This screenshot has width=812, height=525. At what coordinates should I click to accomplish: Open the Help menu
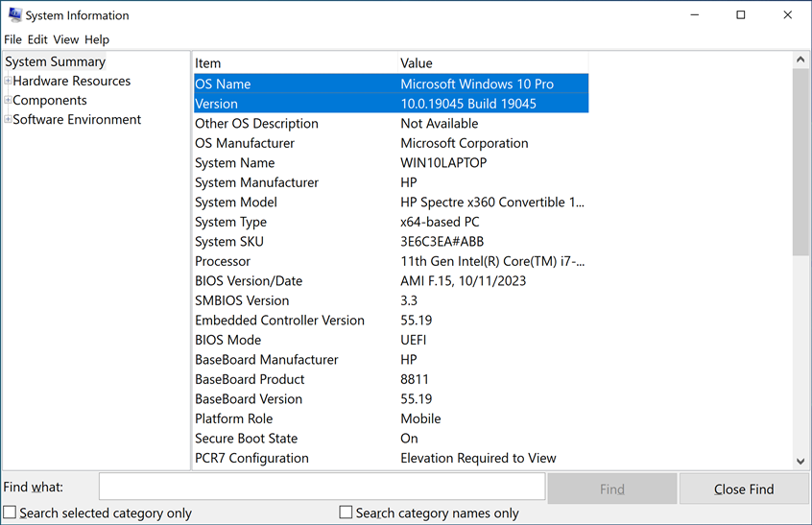point(97,39)
